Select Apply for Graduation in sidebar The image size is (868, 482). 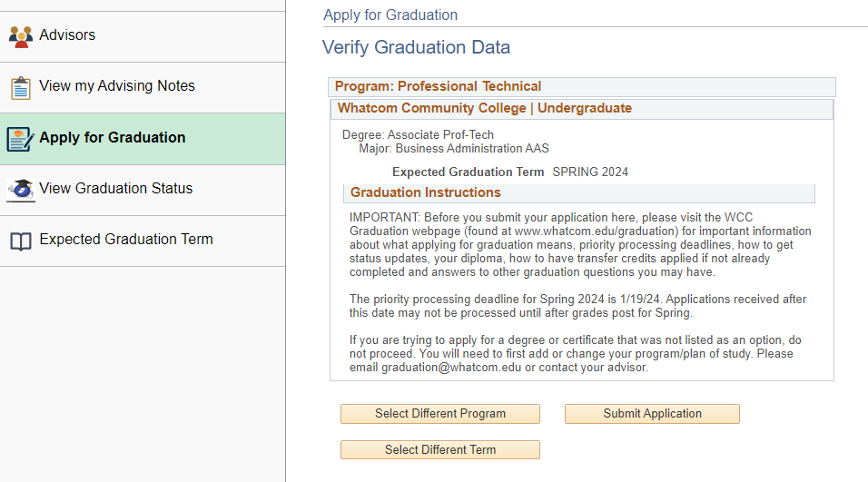tap(143, 139)
